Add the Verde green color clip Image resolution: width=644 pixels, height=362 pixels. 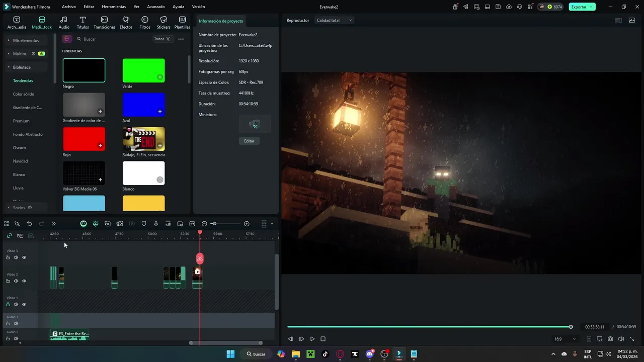point(160,77)
